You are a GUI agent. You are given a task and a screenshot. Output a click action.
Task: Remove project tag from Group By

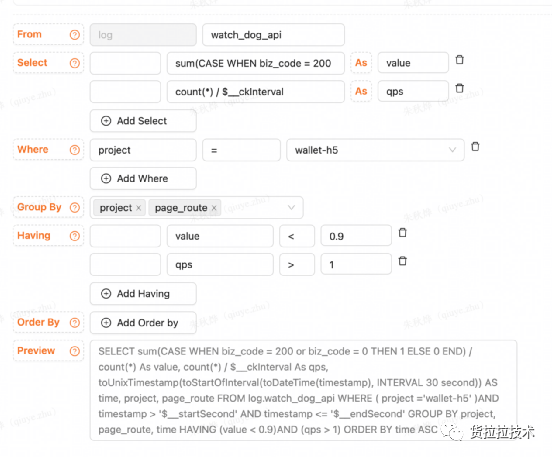click(139, 208)
